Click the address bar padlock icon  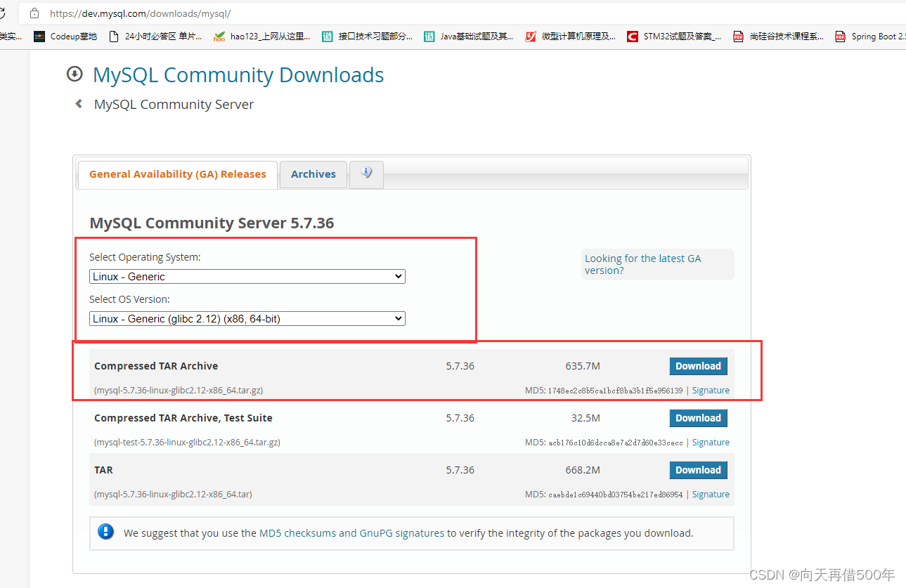point(34,13)
